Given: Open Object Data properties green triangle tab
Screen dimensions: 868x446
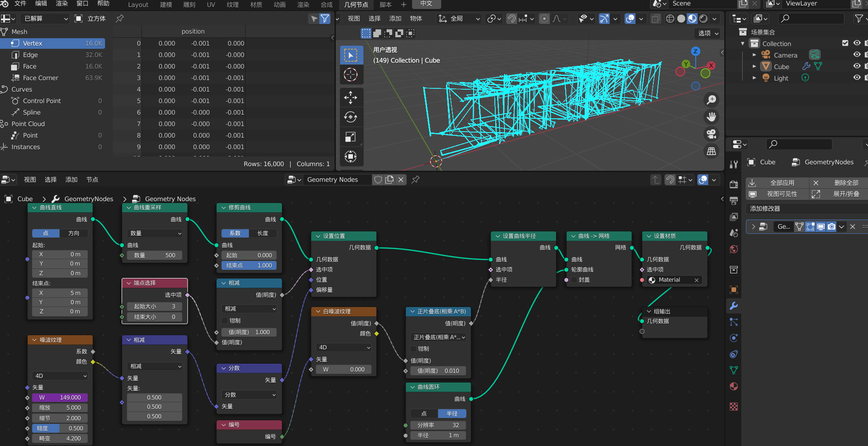Looking at the screenshot, I should pyautogui.click(x=734, y=370).
